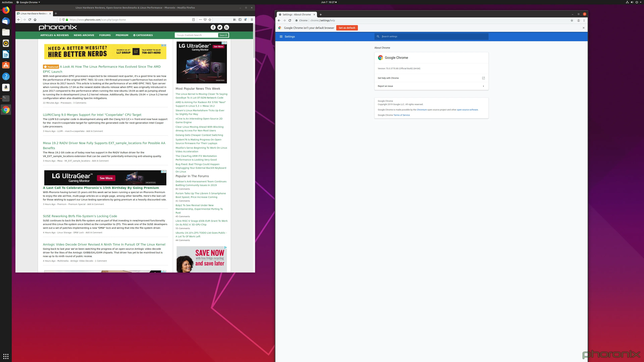Screen dimensions: 644x362
Task: Open the Forums nav item
Action: click(105, 35)
